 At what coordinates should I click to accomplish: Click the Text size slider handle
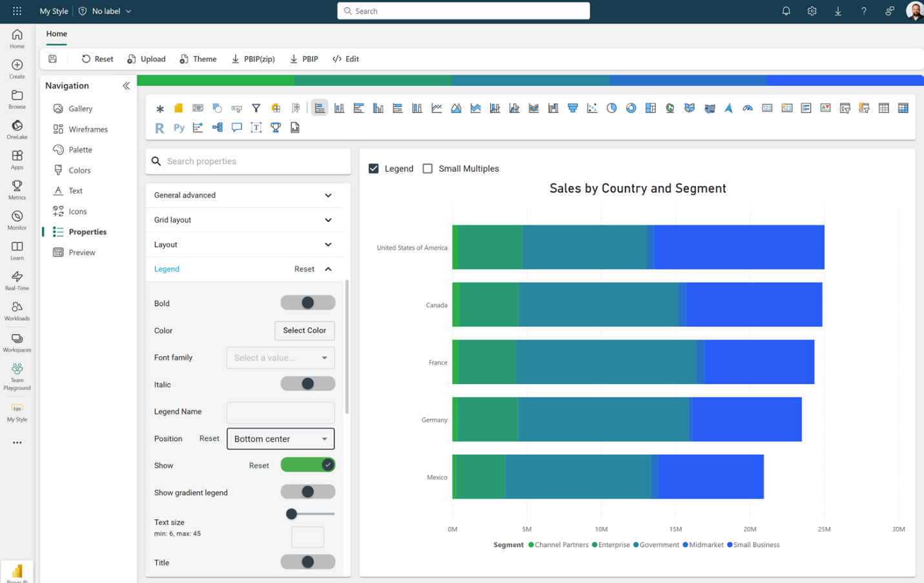coord(291,514)
